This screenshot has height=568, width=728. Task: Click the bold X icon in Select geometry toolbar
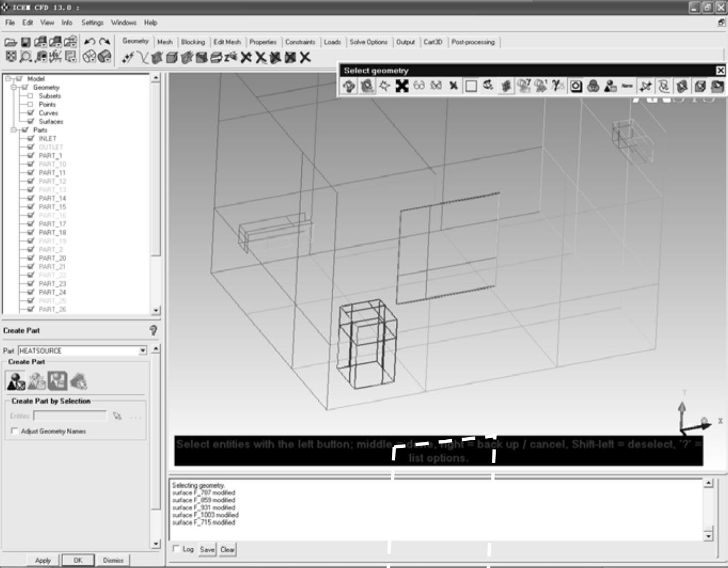pyautogui.click(x=402, y=85)
